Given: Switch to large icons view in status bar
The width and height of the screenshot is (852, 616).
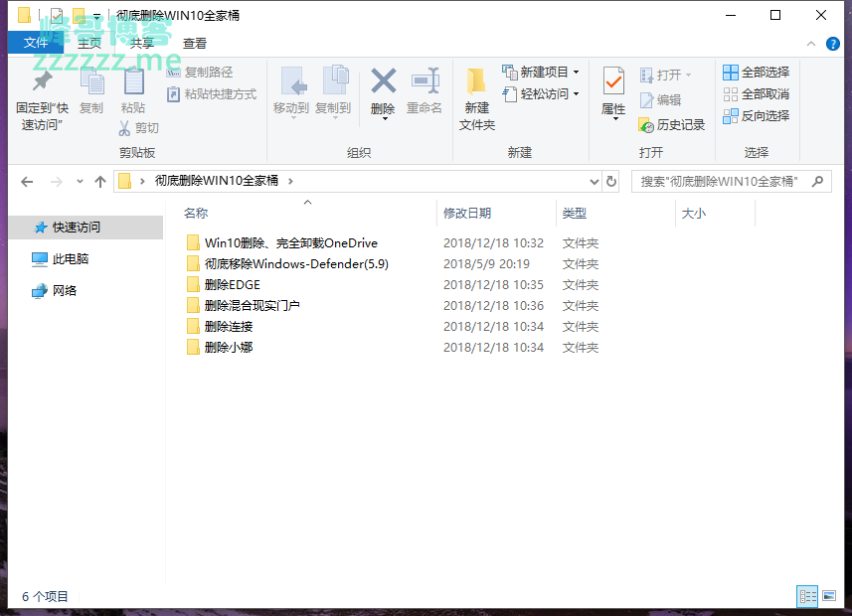Looking at the screenshot, I should click(x=829, y=596).
